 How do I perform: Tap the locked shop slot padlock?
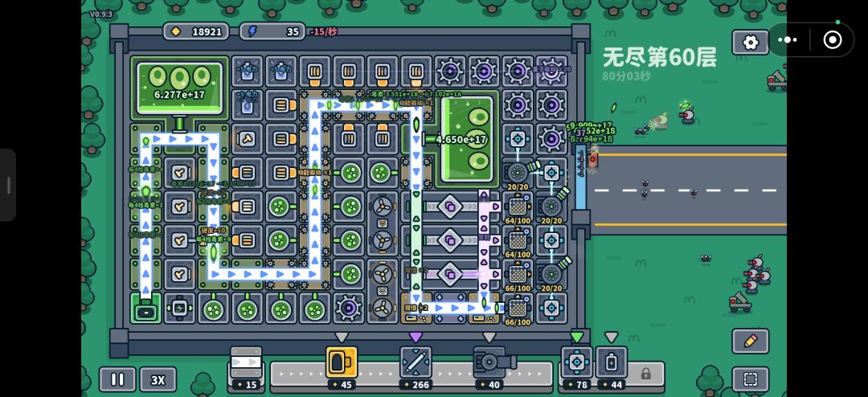[645, 374]
